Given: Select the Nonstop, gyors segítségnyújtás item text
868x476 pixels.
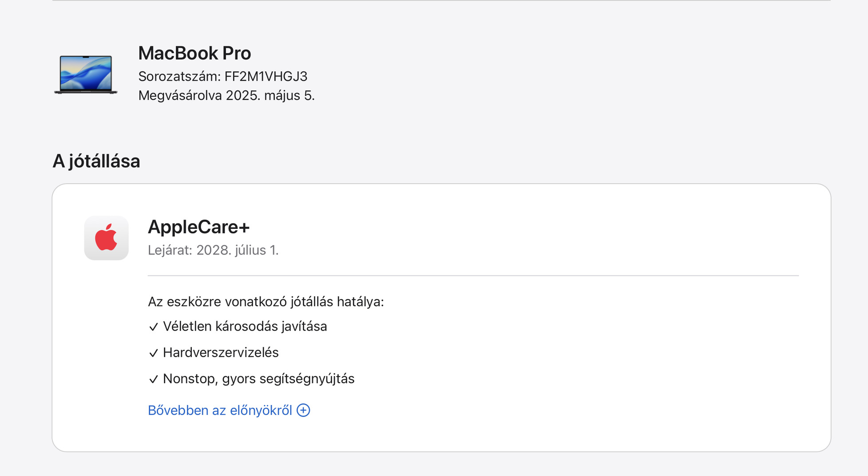Looking at the screenshot, I should pyautogui.click(x=258, y=379).
